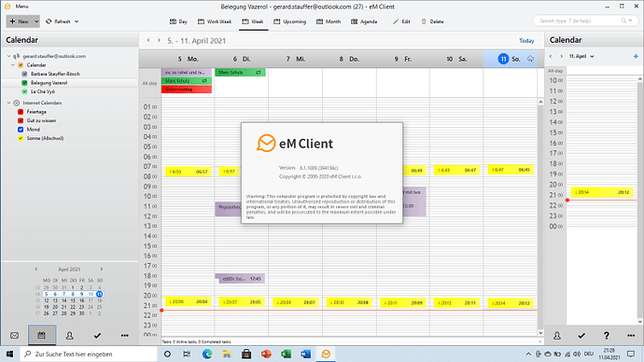Open the New button dropdown arrow
Image resolution: width=644 pixels, height=362 pixels.
coord(36,21)
